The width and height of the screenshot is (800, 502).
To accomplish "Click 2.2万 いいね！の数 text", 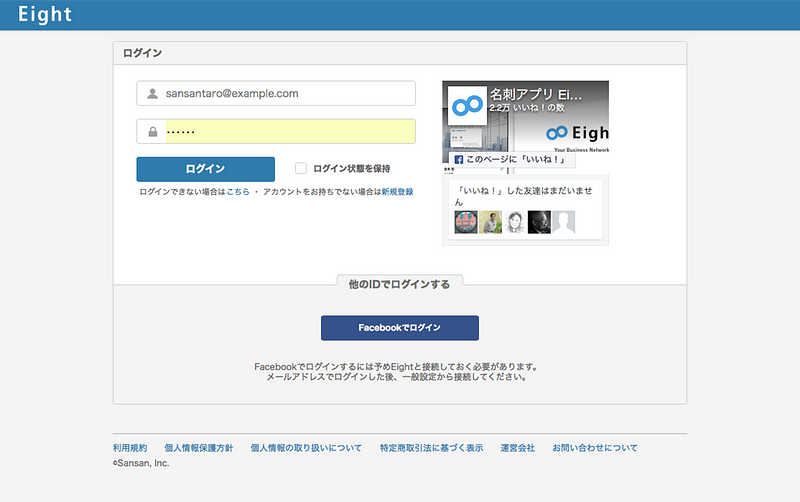I will click(527, 108).
